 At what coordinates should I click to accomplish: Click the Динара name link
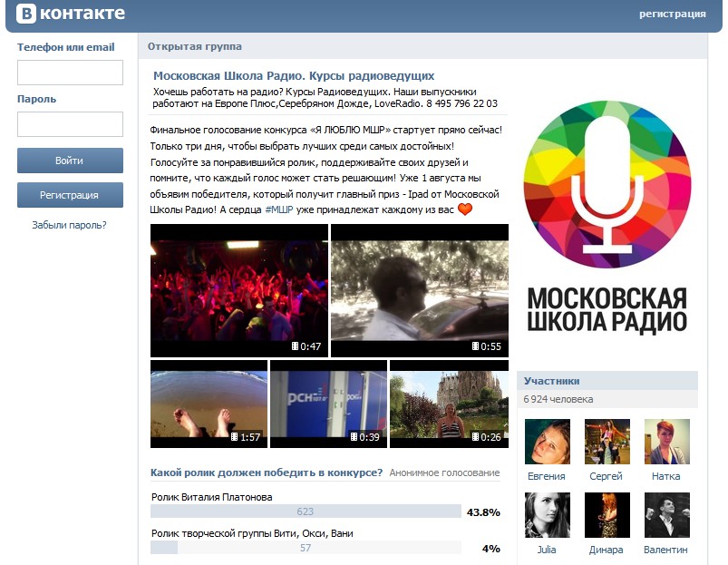[606, 550]
